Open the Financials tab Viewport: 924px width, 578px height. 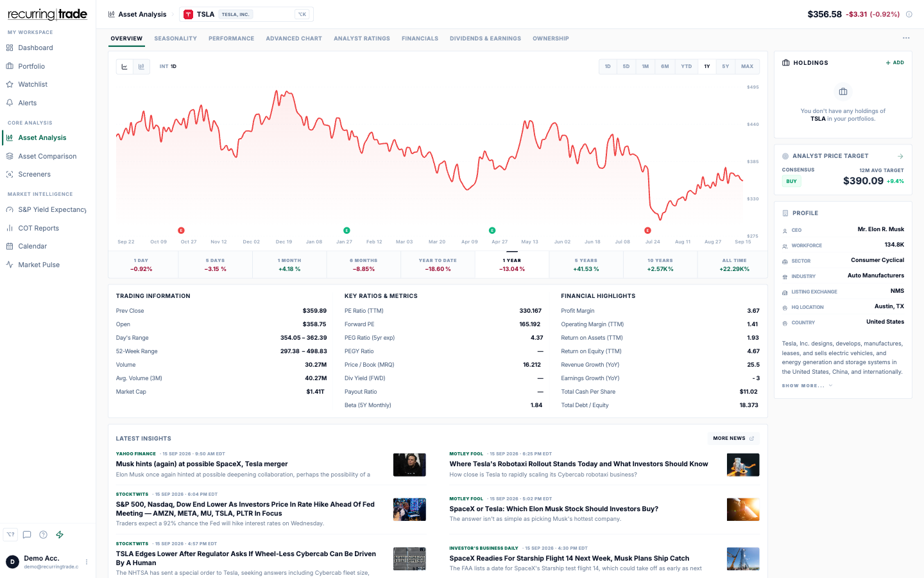pyautogui.click(x=420, y=39)
